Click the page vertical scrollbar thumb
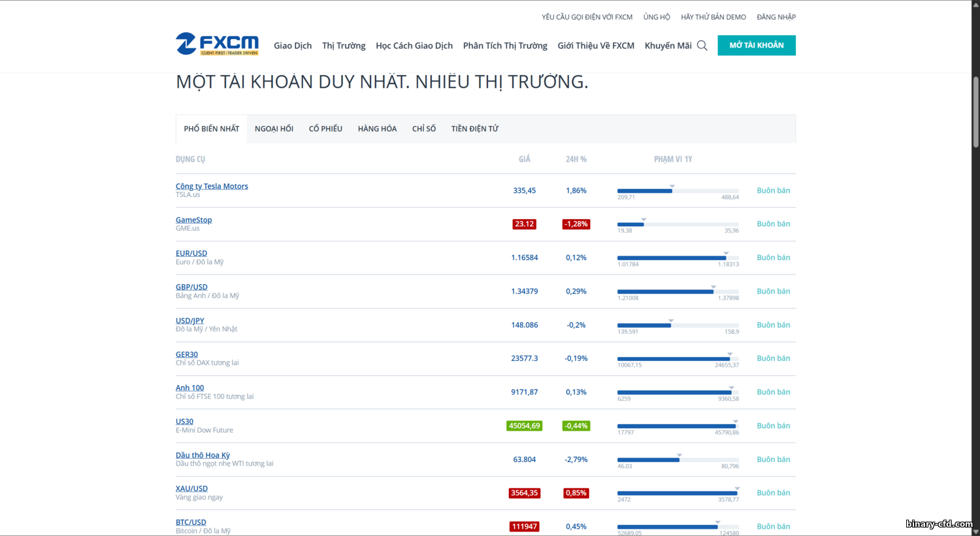Viewport: 980px width, 536px height. point(976,112)
